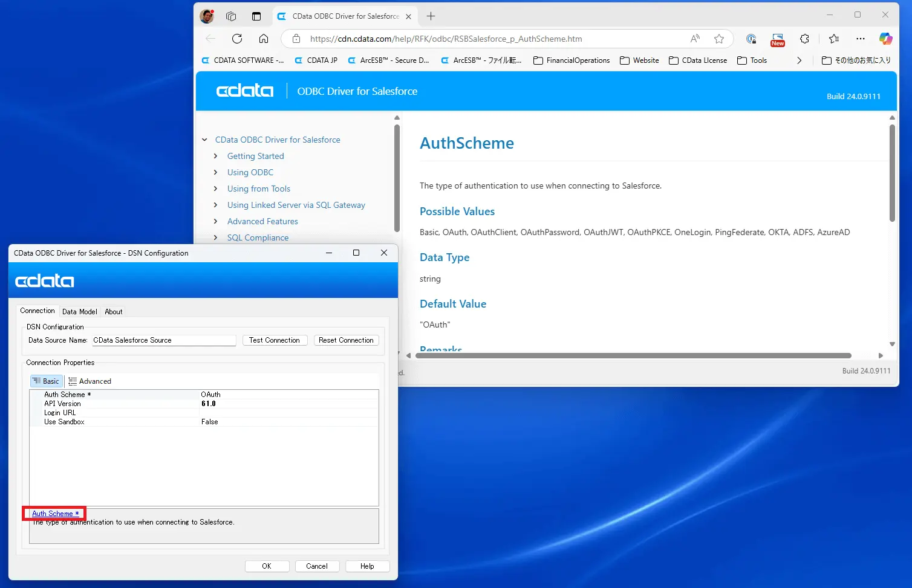Click inside the Data Source Name field
This screenshot has height=588, width=912.
click(x=163, y=340)
